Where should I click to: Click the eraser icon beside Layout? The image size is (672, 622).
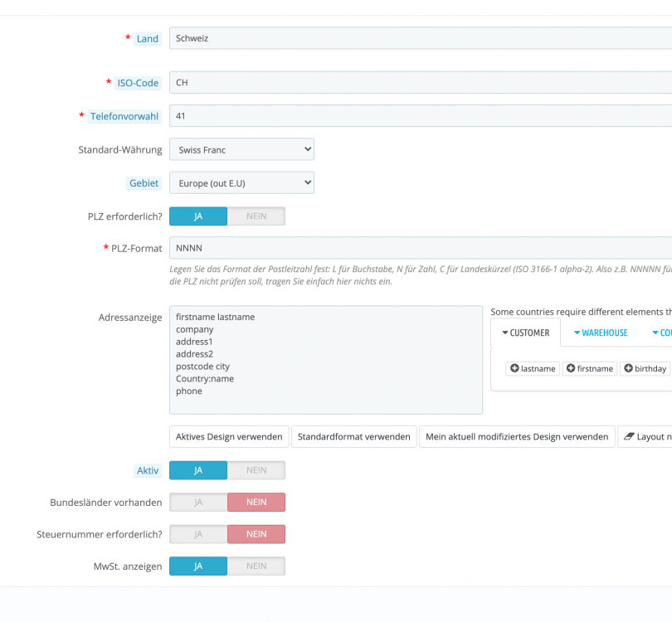629,436
